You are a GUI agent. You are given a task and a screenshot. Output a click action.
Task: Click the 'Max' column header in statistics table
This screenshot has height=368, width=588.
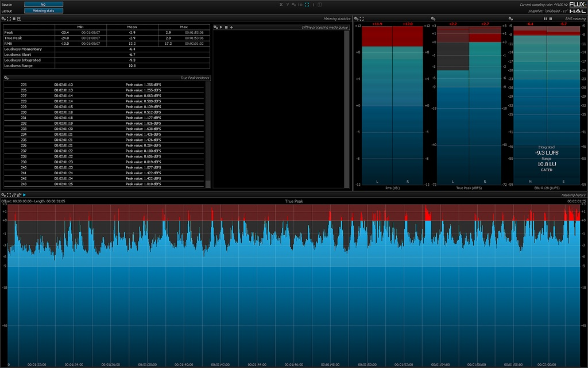click(x=184, y=27)
